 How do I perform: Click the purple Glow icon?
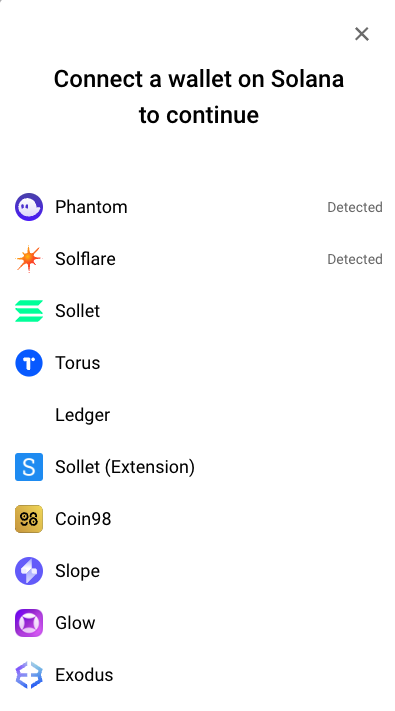29,623
